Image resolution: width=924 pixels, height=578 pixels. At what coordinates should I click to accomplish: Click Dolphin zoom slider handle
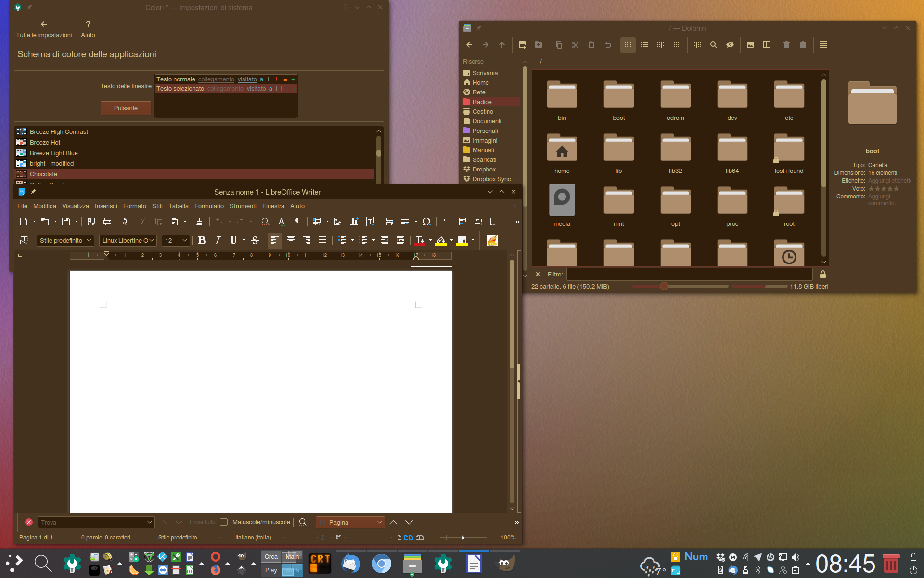pos(664,286)
